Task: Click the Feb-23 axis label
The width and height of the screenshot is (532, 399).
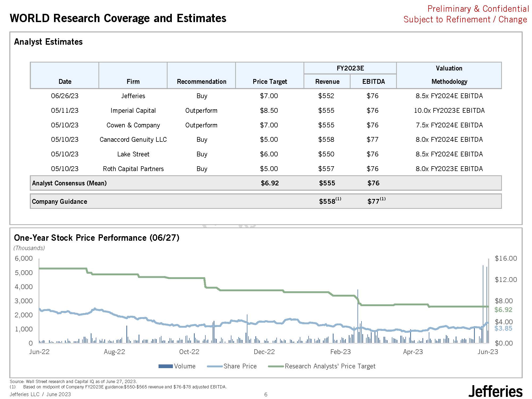Action: pos(340,352)
